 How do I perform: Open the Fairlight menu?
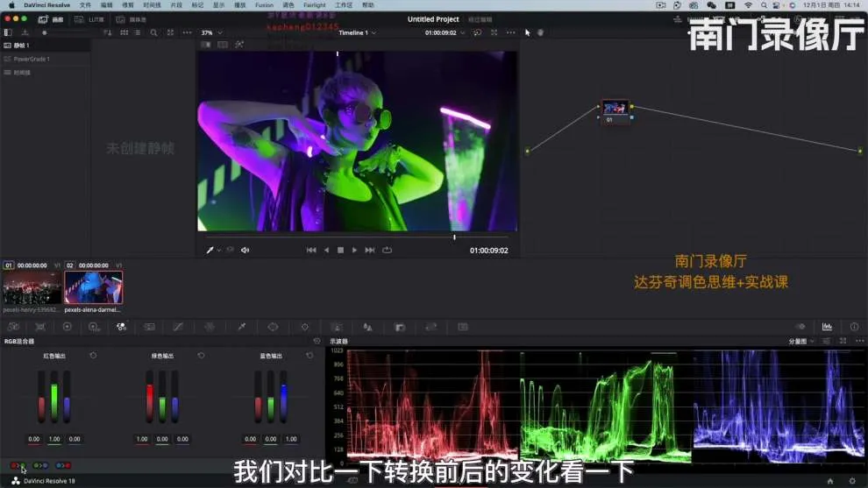coord(315,5)
